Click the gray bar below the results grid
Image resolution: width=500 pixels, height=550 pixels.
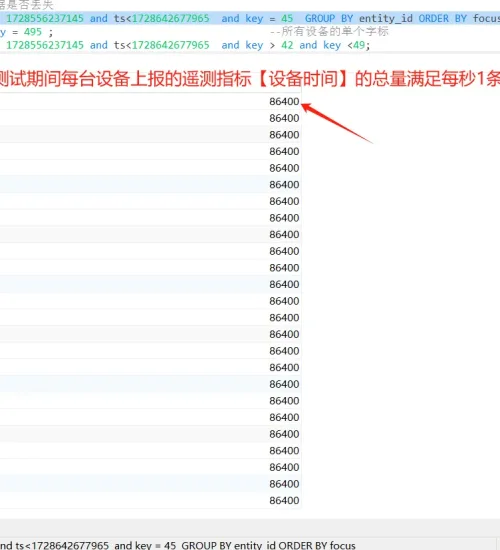(x=250, y=527)
